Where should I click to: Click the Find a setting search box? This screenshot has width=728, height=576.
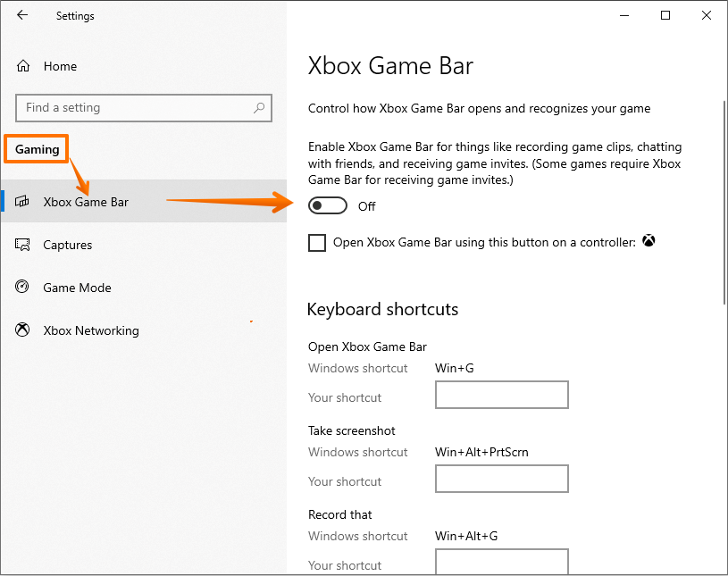(x=134, y=108)
